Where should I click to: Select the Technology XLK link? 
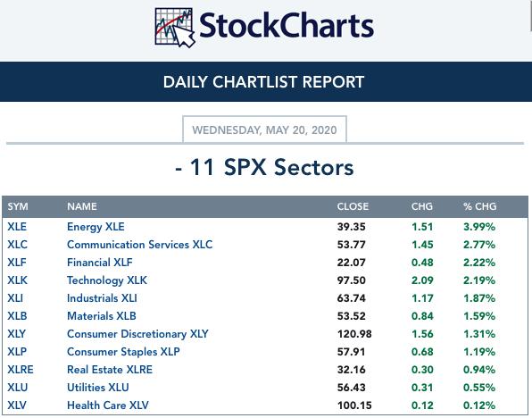(x=107, y=280)
